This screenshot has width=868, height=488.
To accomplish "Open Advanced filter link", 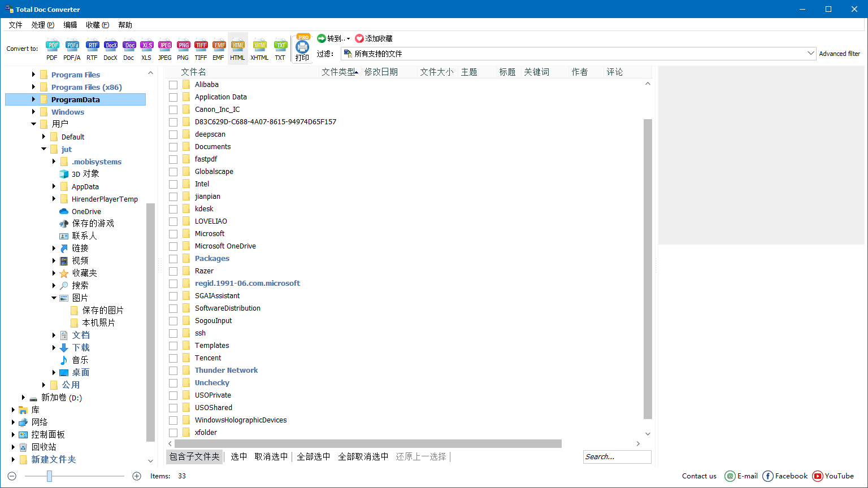I will (x=840, y=54).
